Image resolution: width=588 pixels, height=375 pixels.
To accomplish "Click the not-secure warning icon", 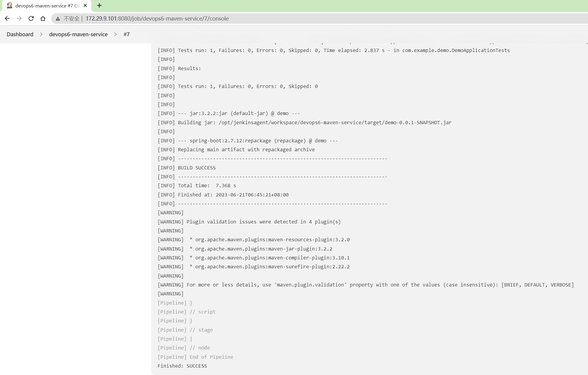I will pyautogui.click(x=58, y=19).
